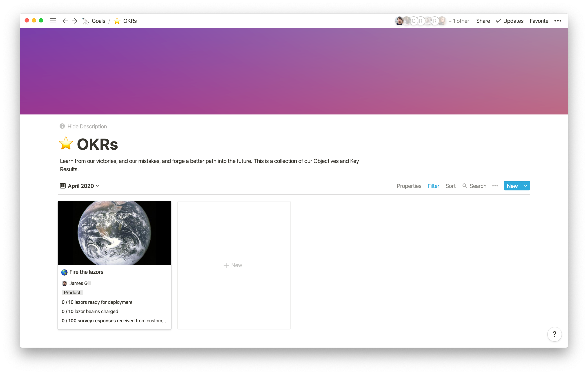Click the globe icon on the card

pyautogui.click(x=64, y=272)
